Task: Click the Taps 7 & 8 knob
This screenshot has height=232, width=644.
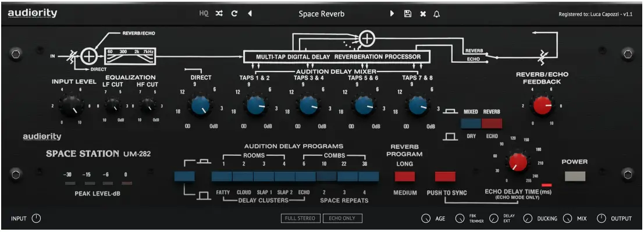Action: click(418, 106)
